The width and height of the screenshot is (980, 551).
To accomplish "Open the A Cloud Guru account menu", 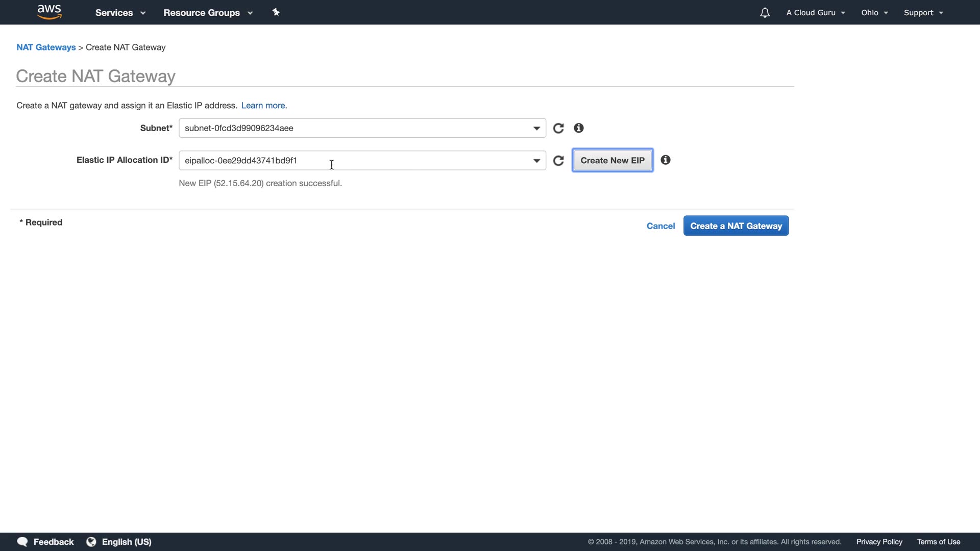I will pyautogui.click(x=815, y=13).
